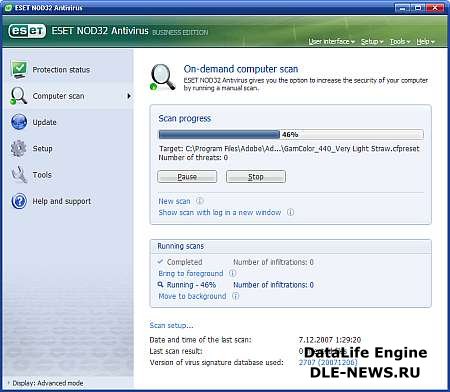Click virus signature version 2707 link
This screenshot has height=392, width=450.
coord(328,362)
